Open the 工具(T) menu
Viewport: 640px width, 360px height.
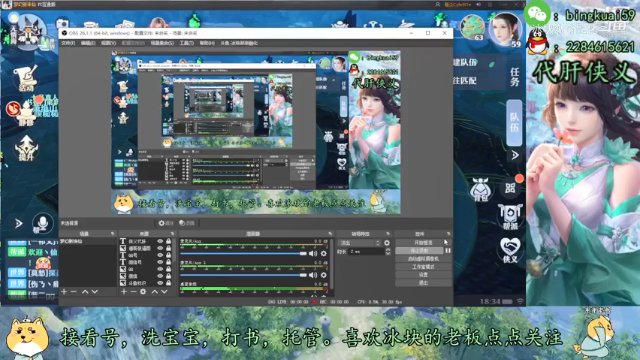pyautogui.click(x=187, y=43)
